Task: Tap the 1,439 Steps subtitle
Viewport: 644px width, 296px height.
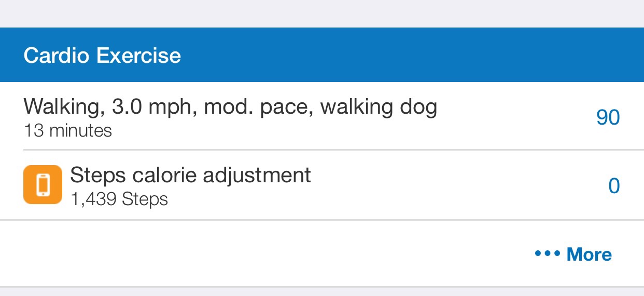Action: [119, 199]
